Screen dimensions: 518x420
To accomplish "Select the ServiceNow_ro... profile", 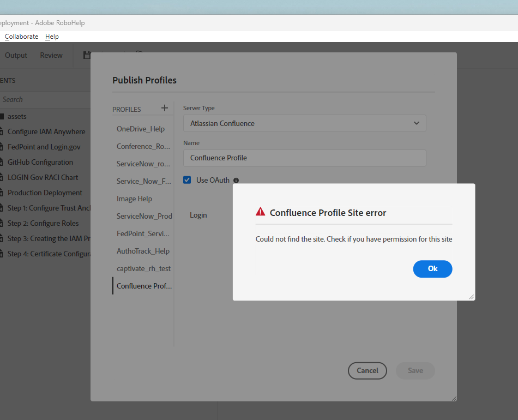I will [x=143, y=164].
